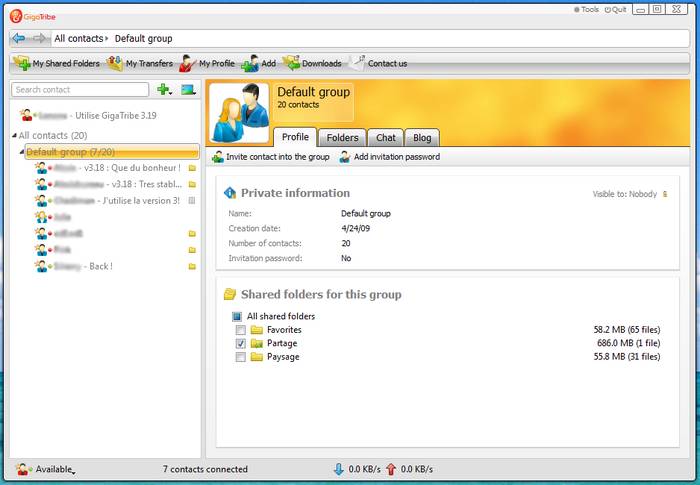This screenshot has width=700, height=485.
Task: Click Visible to: Nobody setting
Action: click(625, 194)
